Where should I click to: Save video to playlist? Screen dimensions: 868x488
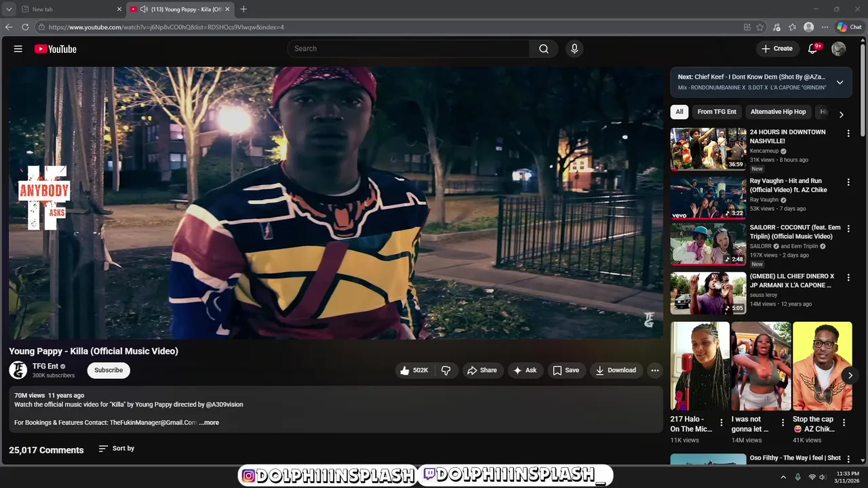pyautogui.click(x=566, y=370)
